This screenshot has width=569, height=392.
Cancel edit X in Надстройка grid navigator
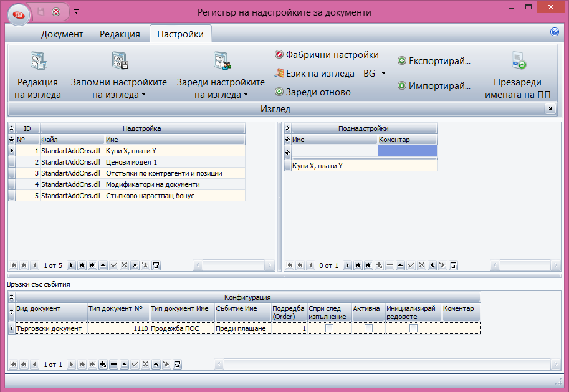click(124, 265)
